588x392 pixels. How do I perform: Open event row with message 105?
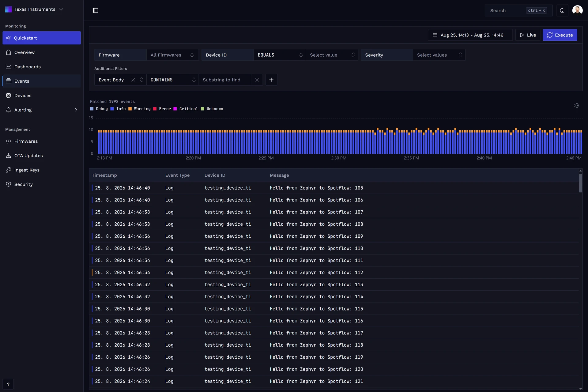coord(334,188)
